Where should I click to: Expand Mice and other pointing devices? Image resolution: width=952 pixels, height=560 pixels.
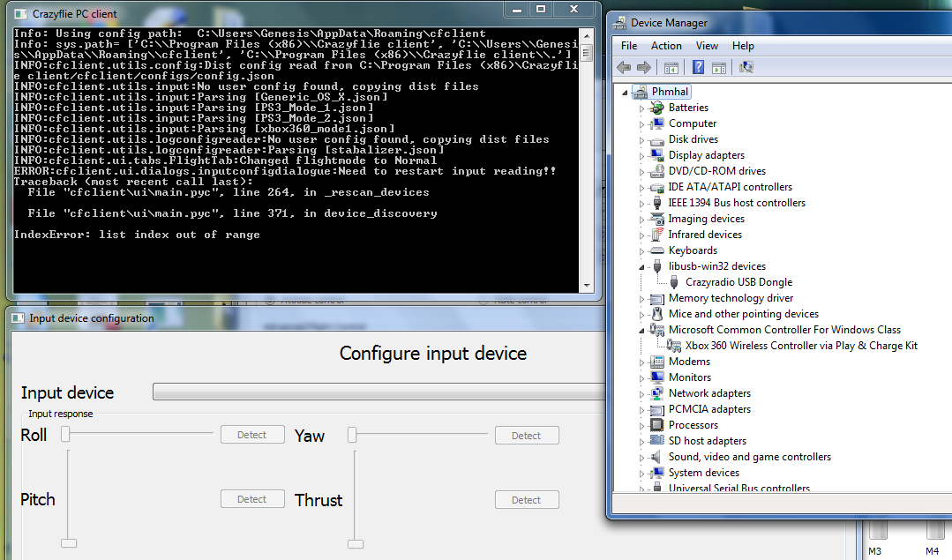point(641,314)
